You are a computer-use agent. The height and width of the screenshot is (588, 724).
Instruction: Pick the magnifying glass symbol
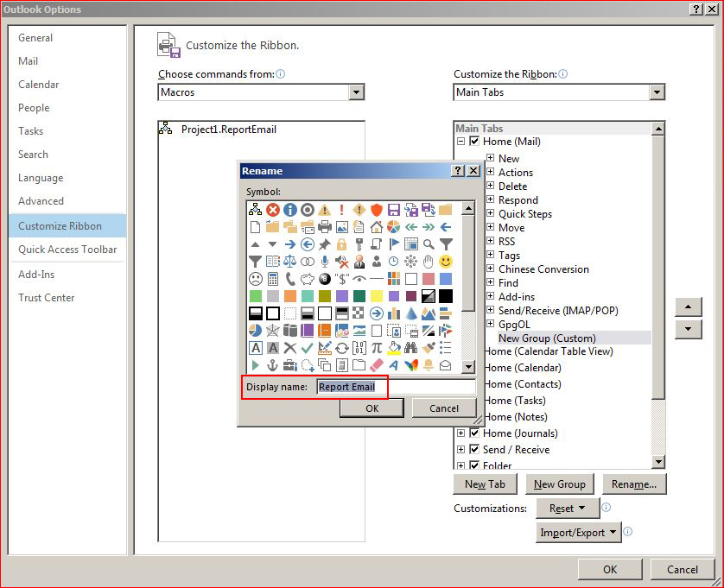pyautogui.click(x=429, y=244)
